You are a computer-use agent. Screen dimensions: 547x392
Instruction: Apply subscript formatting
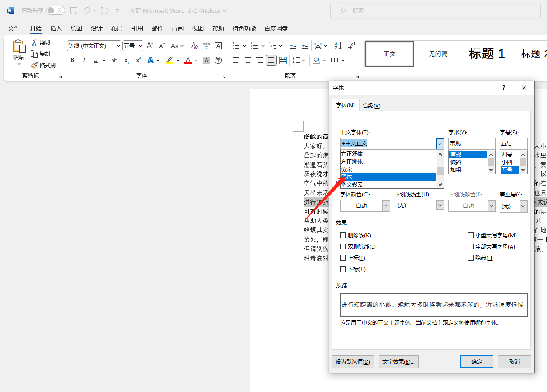tap(126, 60)
